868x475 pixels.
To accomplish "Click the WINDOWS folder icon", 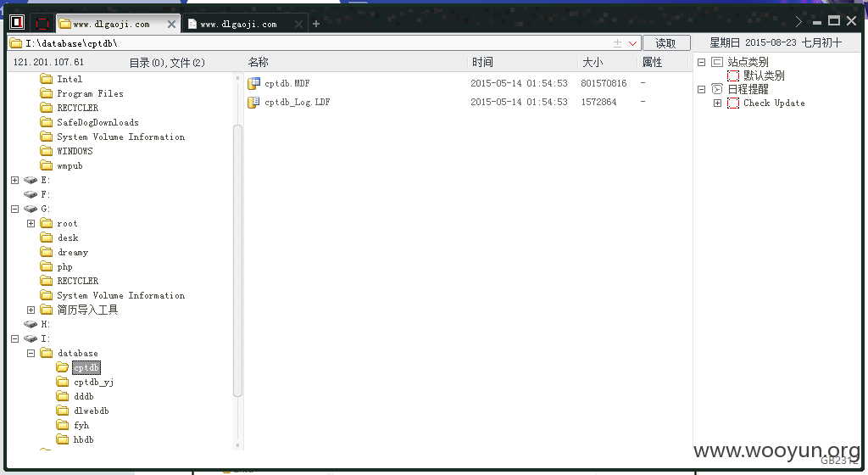I will coord(47,151).
